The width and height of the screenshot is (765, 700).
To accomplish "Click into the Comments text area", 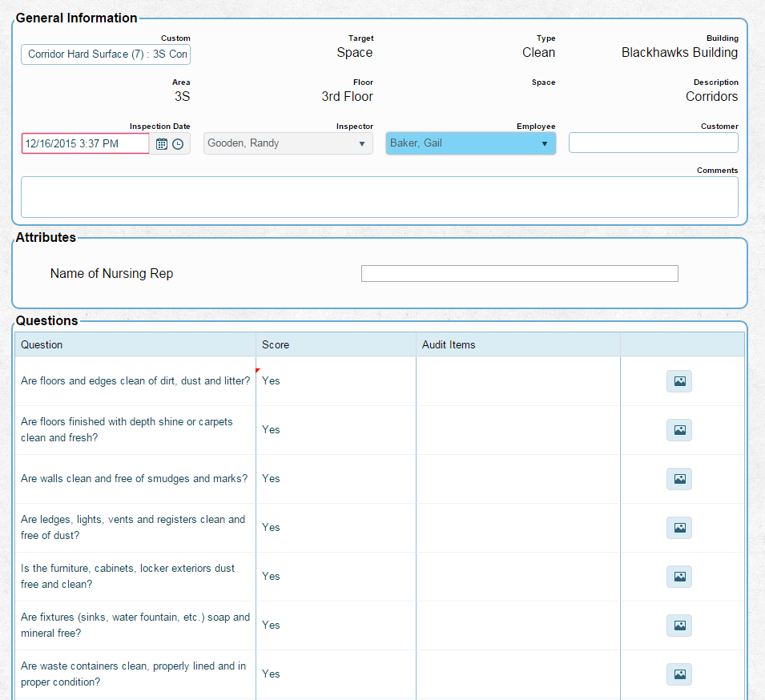I will (379, 197).
